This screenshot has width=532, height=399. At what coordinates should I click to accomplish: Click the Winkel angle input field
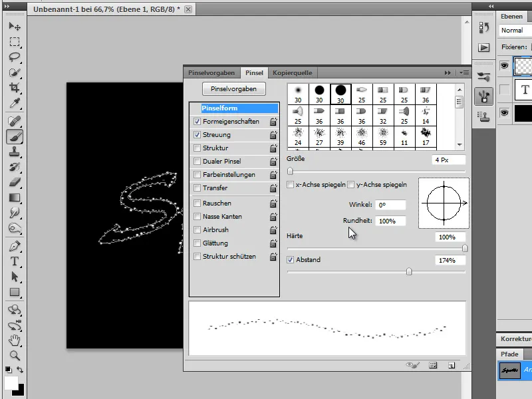[x=390, y=205]
